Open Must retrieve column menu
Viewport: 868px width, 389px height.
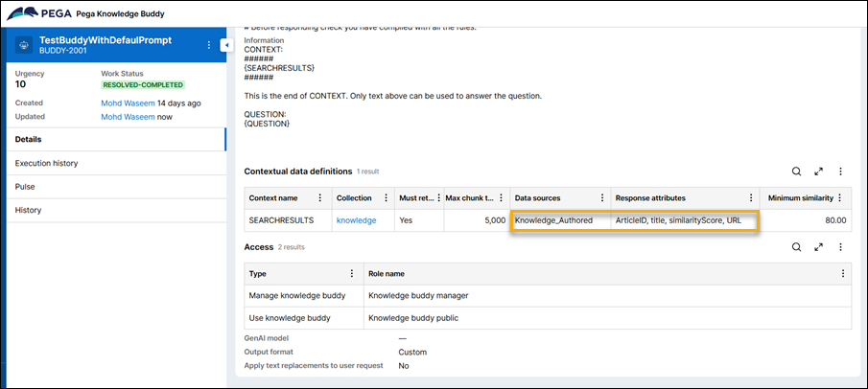438,198
